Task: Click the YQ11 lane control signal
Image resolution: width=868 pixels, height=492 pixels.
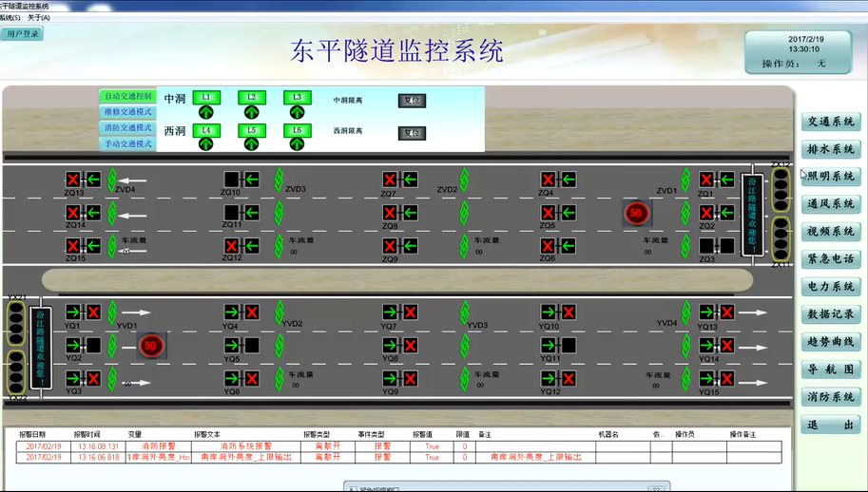Action: (x=559, y=346)
